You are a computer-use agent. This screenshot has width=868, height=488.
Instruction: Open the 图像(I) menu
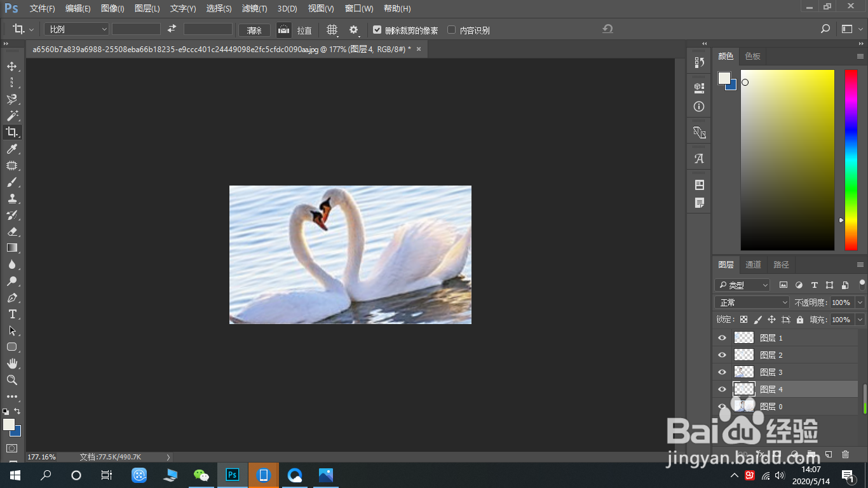pos(112,9)
